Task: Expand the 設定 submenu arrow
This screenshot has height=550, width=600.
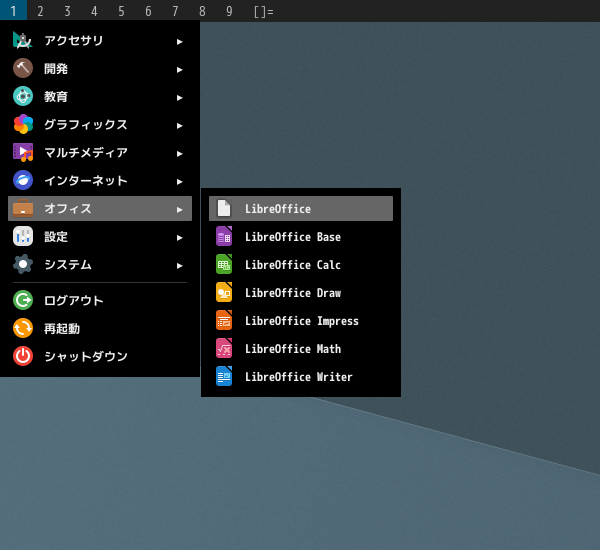Action: click(x=179, y=238)
